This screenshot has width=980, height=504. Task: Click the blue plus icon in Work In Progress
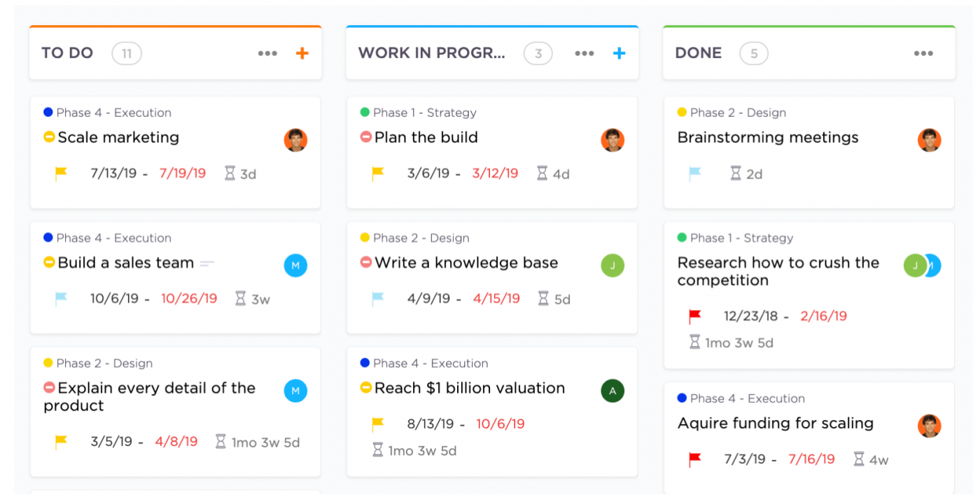tap(619, 53)
